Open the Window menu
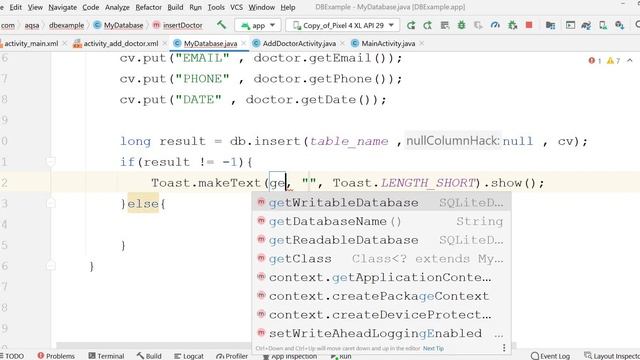Viewport: 640px width, 360px height. tap(262, 7)
